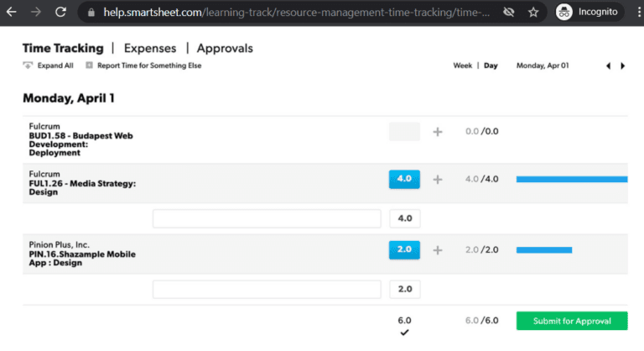Click the Report Time for Something Else icon
This screenshot has width=644, height=351.
coord(89,65)
